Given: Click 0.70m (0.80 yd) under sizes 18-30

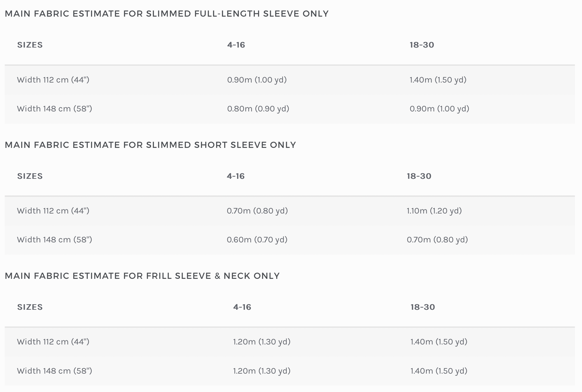Looking at the screenshot, I should point(437,239).
